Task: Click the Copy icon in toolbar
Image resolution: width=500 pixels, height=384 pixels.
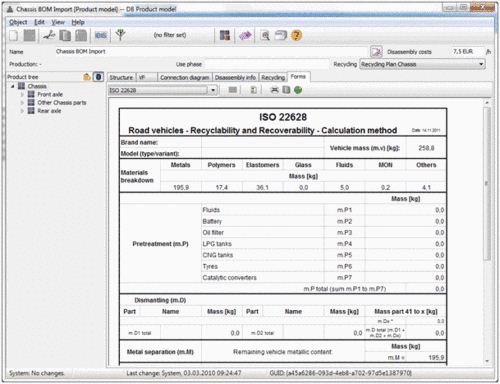Action: click(x=65, y=35)
